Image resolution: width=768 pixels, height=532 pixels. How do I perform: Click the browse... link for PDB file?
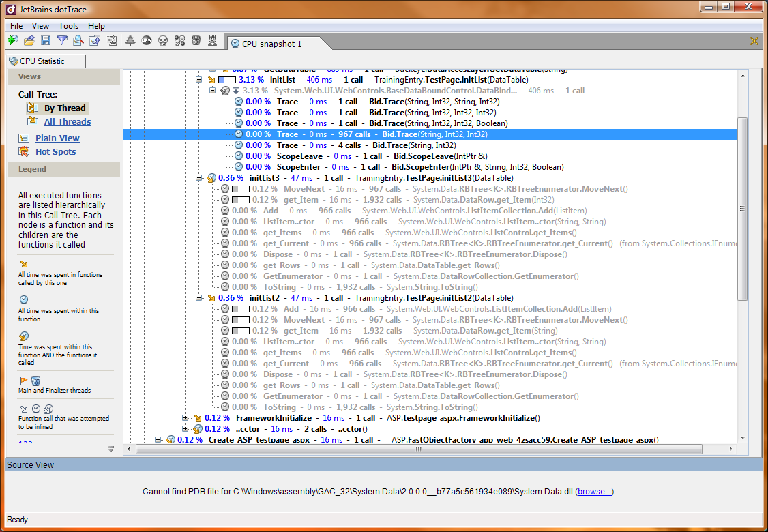coord(596,492)
